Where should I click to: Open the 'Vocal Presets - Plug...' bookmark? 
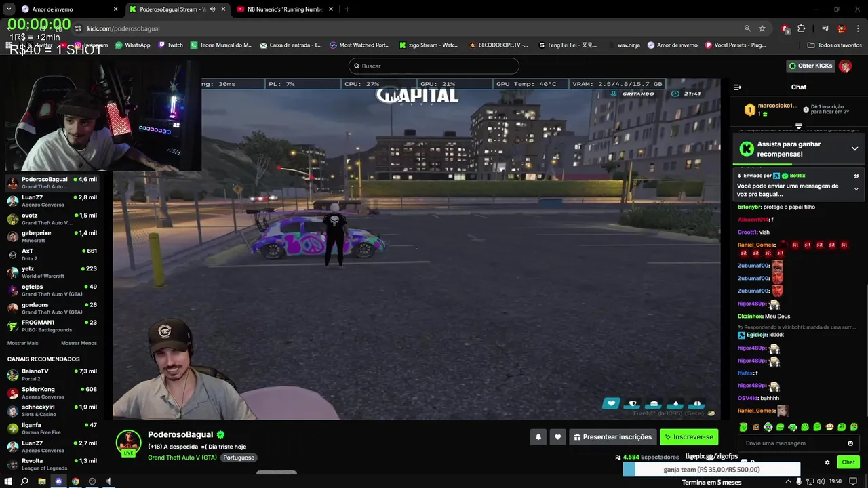(736, 45)
